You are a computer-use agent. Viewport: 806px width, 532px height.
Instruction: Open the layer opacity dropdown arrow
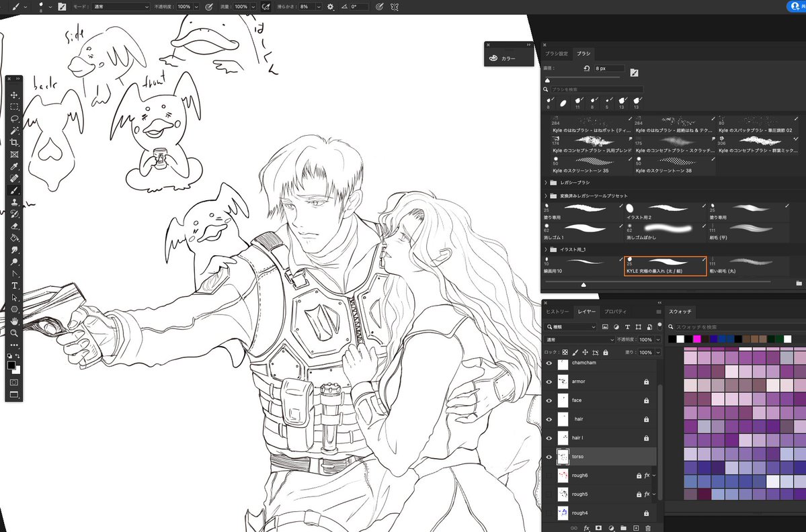[x=657, y=339]
